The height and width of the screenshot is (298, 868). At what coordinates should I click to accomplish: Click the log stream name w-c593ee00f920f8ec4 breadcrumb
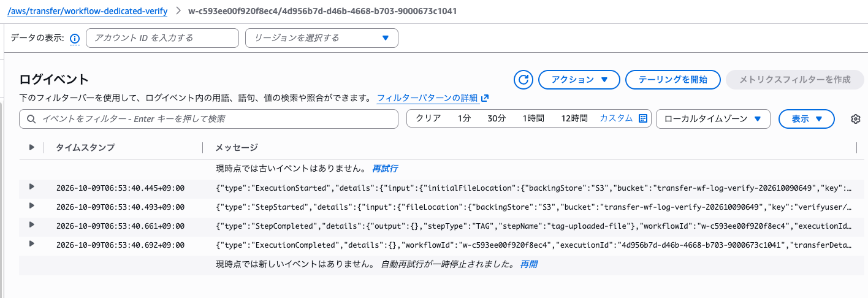pyautogui.click(x=322, y=11)
